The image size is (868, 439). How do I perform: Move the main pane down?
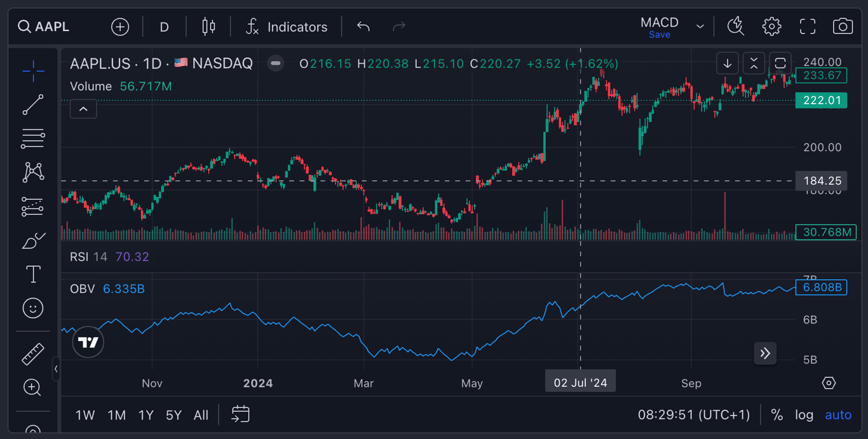click(728, 63)
